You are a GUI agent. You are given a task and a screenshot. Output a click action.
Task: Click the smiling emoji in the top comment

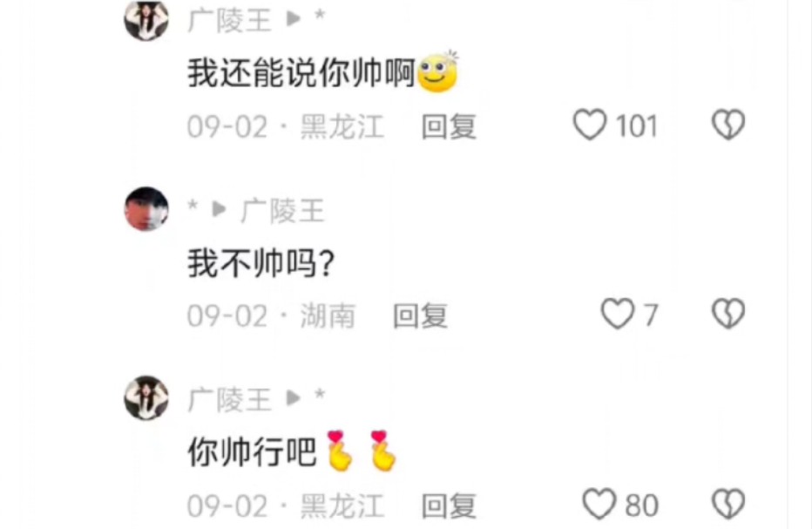tap(438, 72)
